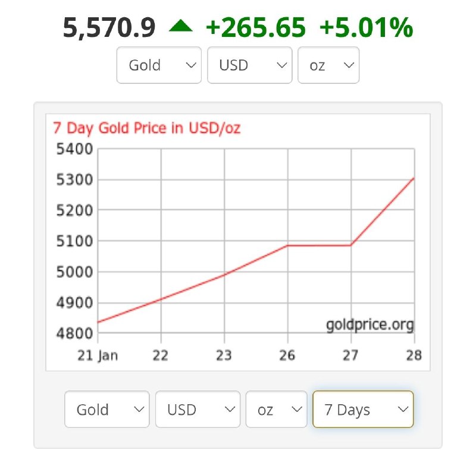Click the 5400 price axis label

pyautogui.click(x=73, y=149)
